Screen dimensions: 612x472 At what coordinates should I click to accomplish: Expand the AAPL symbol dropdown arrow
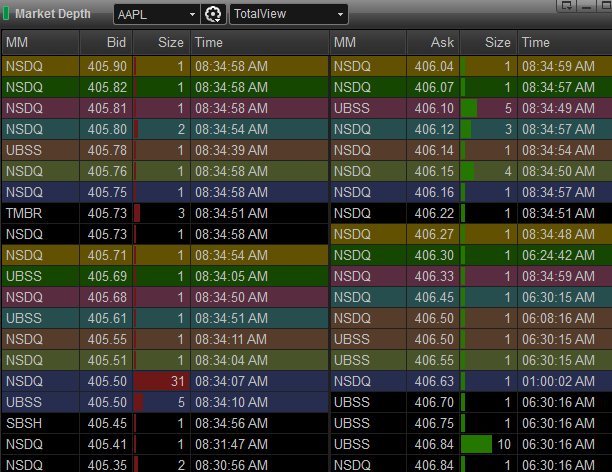192,14
